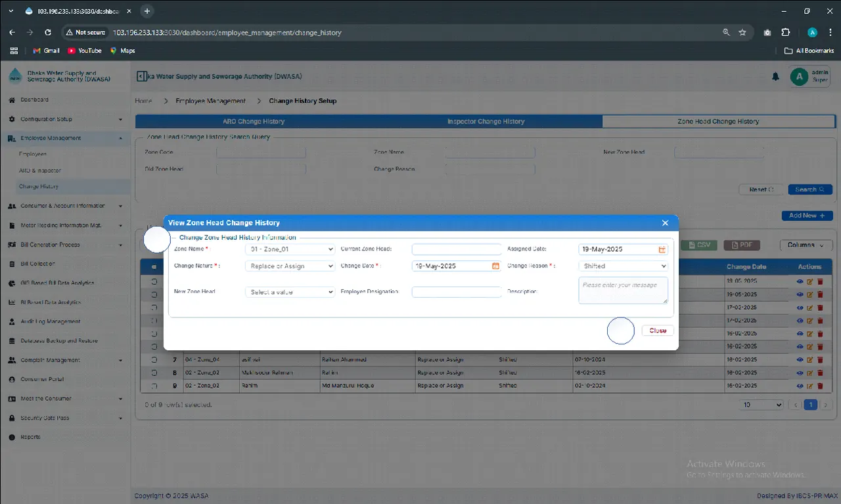Click the Description message textarea
Viewport: 841px width, 504px height.
[624, 290]
